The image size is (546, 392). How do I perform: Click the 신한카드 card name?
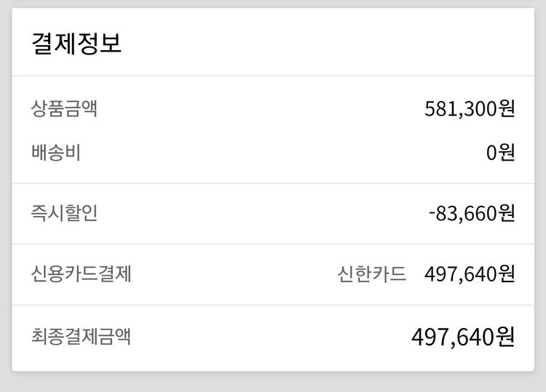pyautogui.click(x=371, y=274)
